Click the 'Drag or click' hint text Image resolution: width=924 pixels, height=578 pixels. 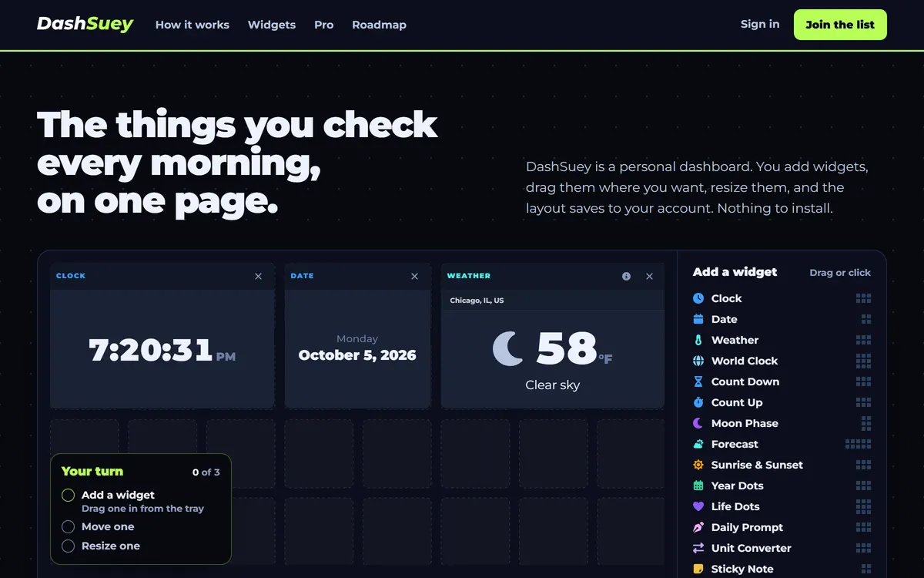pyautogui.click(x=840, y=273)
